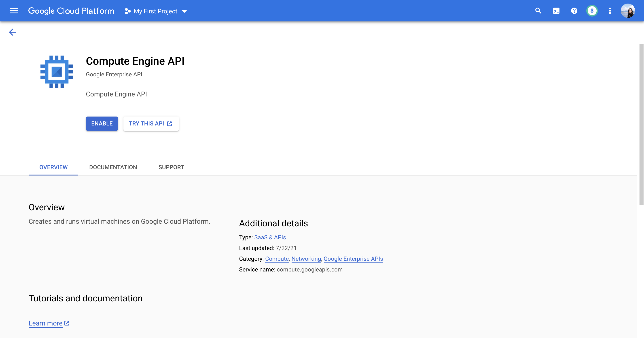
Task: Open the hamburger navigation menu
Action: 14,11
